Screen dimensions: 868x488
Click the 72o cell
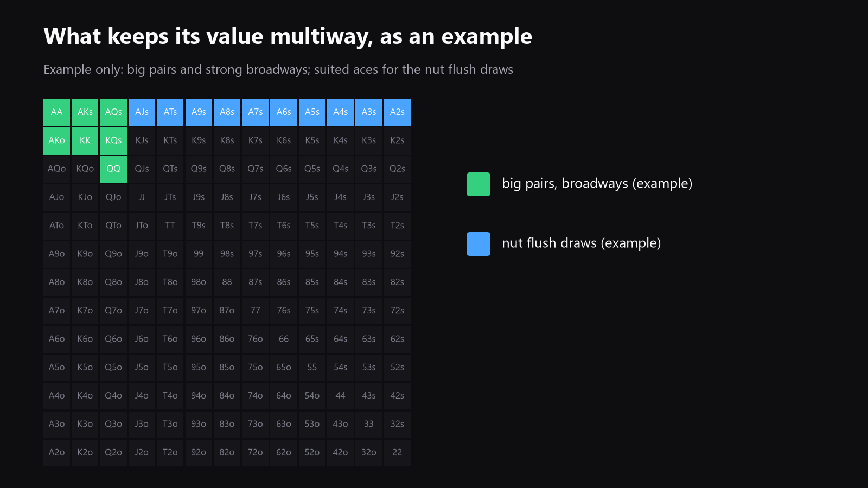pyautogui.click(x=256, y=453)
